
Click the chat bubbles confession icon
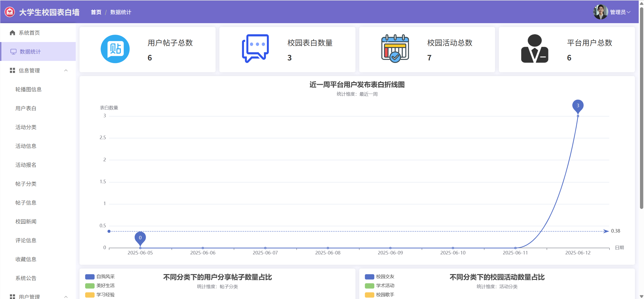click(255, 49)
